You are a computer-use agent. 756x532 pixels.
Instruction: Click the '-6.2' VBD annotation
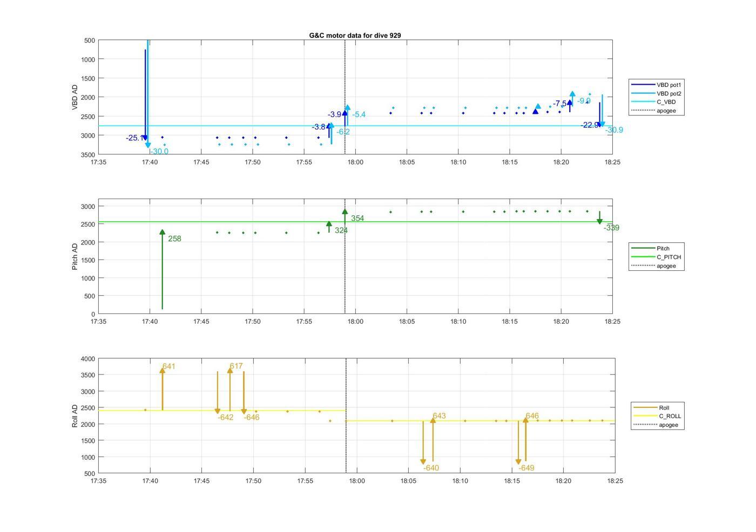(343, 132)
